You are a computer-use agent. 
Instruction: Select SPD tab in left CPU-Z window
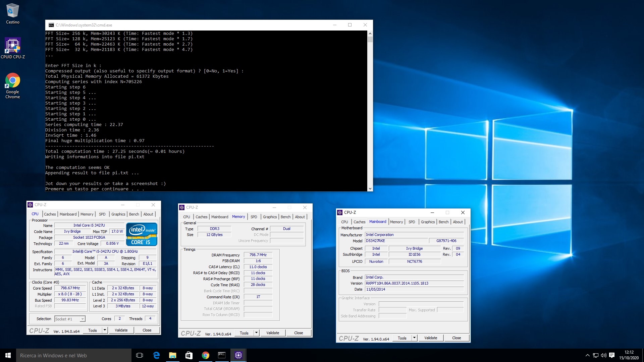tap(102, 214)
